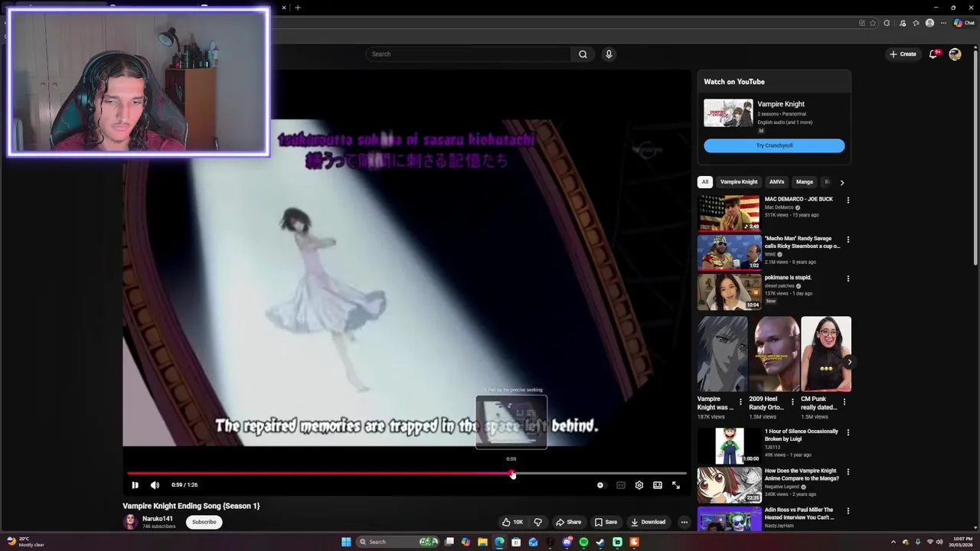980x551 pixels.
Task: Open options menu for MAC DEMARCO - JOE BUCK
Action: [848, 201]
